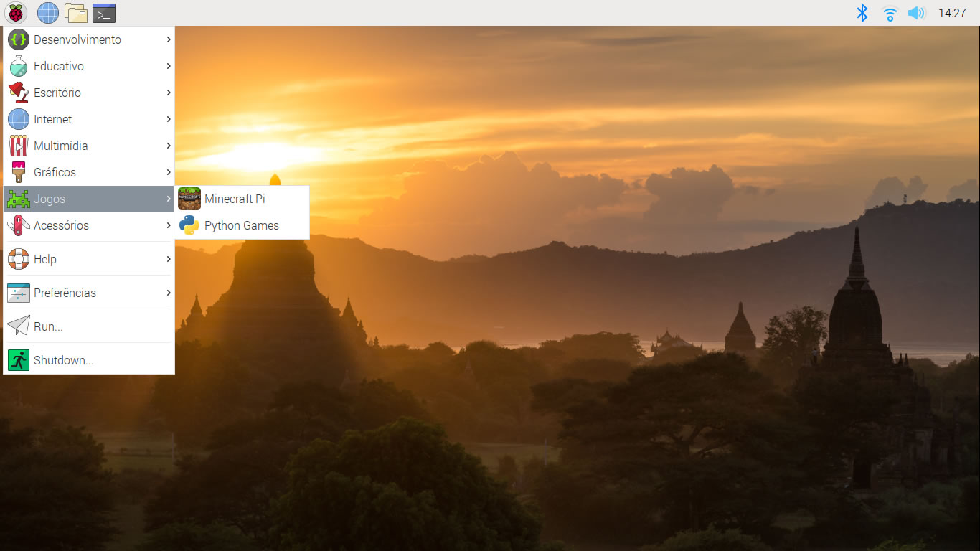The width and height of the screenshot is (980, 551).
Task: Click the Run paper plane icon
Action: coord(19,326)
